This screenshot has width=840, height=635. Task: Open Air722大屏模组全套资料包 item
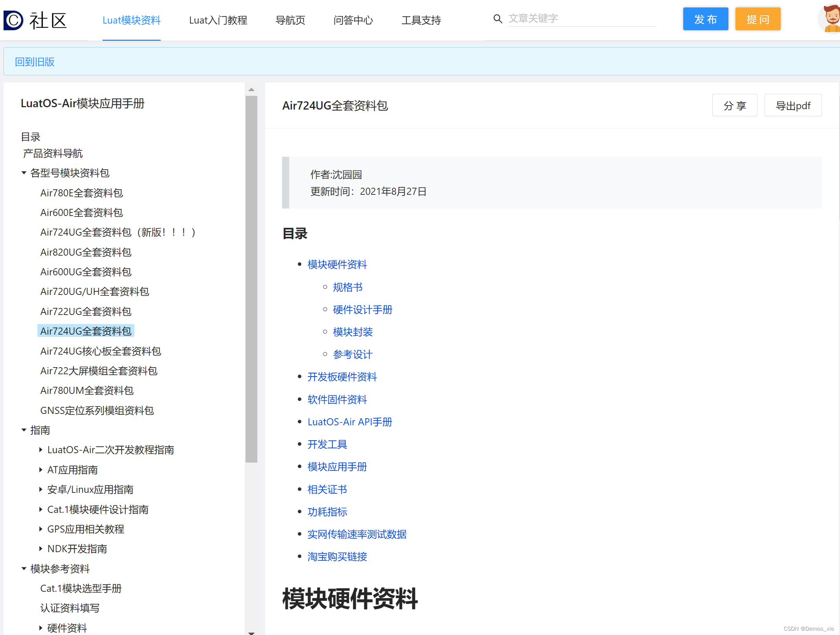99,371
